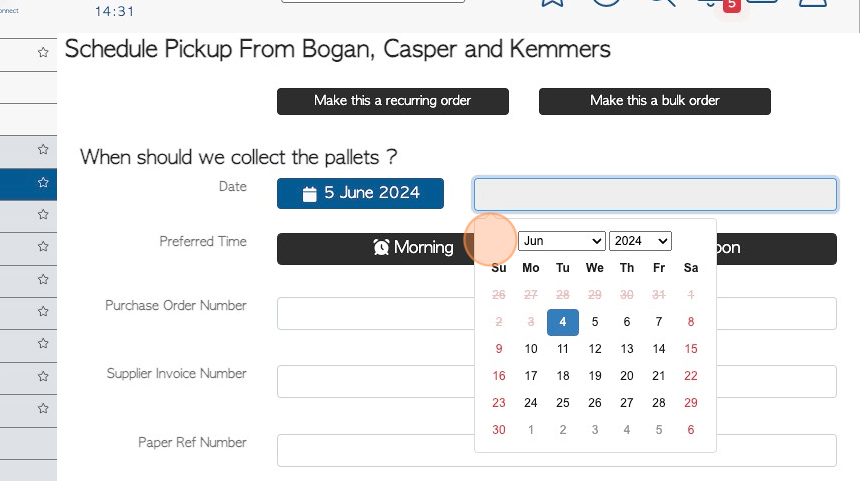Select 12 June in the calendar
The image size is (860, 481).
pyautogui.click(x=595, y=349)
